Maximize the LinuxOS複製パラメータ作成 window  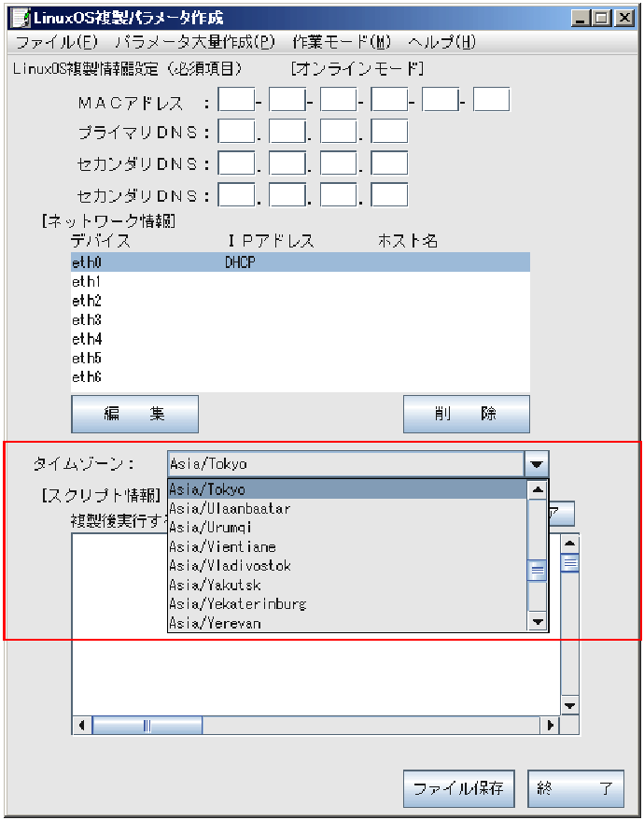click(x=602, y=19)
